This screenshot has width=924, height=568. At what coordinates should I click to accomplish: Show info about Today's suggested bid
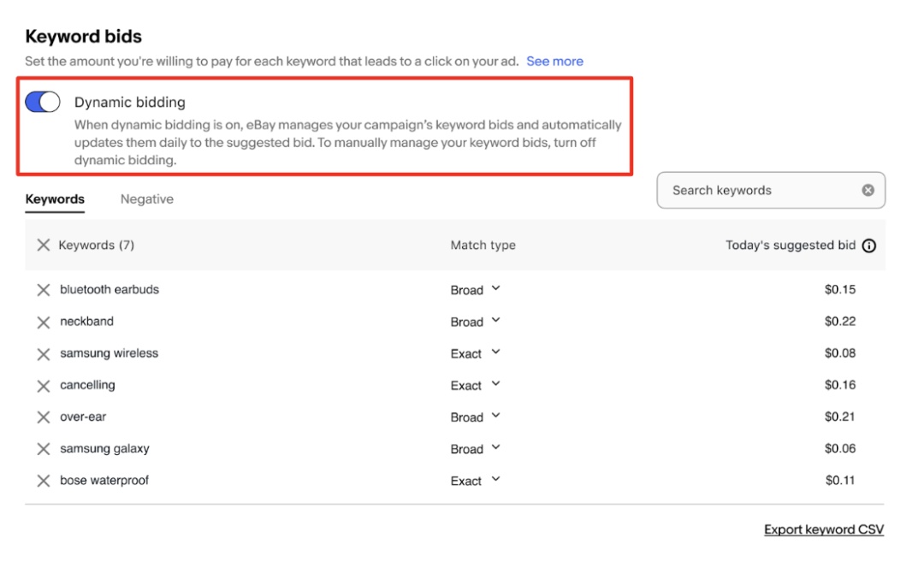coord(868,246)
